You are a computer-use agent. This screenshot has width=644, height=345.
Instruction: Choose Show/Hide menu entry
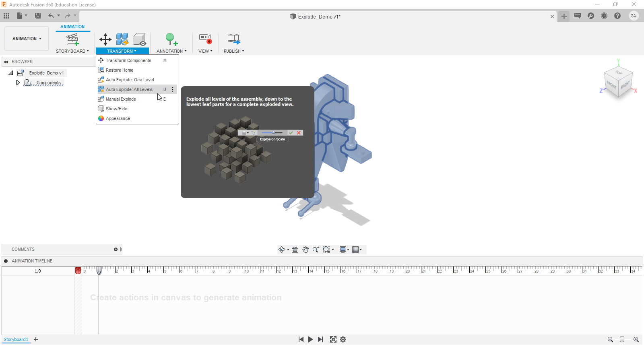click(137, 109)
